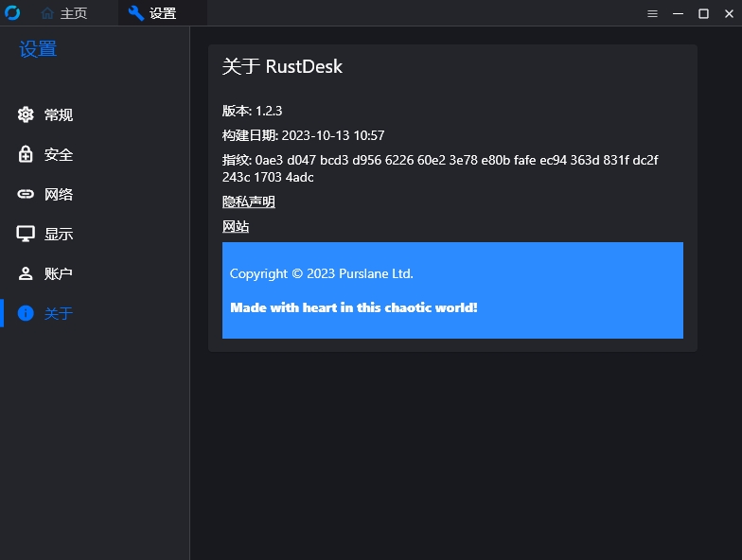The height and width of the screenshot is (560, 742).
Task: Click the person icon for 账户
Action: (26, 273)
